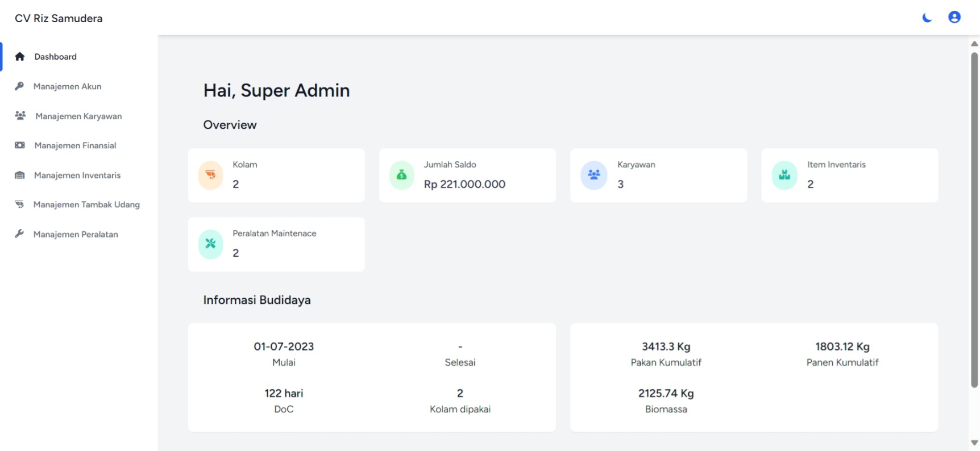980x451 pixels.
Task: Click the warehouse icon for Manajemen Inventaris
Action: [x=20, y=175]
